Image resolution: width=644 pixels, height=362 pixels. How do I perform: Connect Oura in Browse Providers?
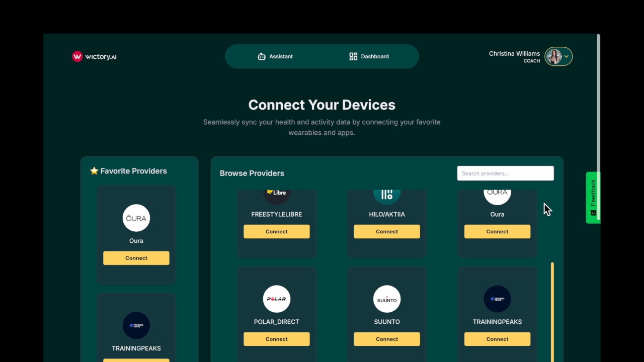497,232
